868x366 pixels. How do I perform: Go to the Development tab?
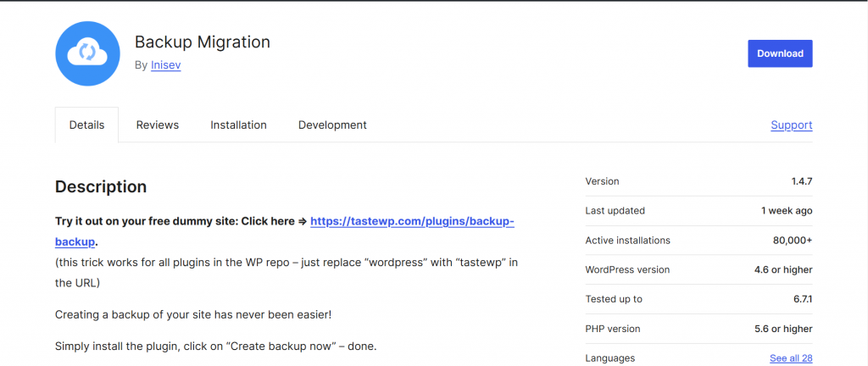coord(332,125)
